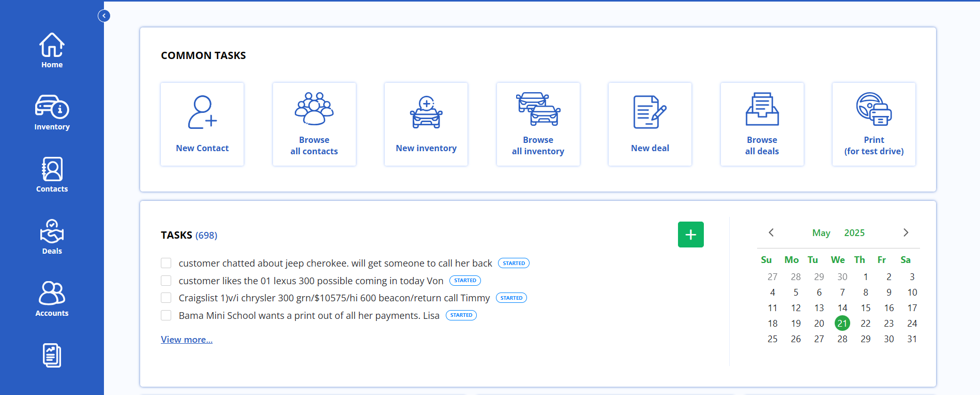Viewport: 980px width, 395px height.
Task: Open Browse all contacts tile
Action: [x=314, y=124]
